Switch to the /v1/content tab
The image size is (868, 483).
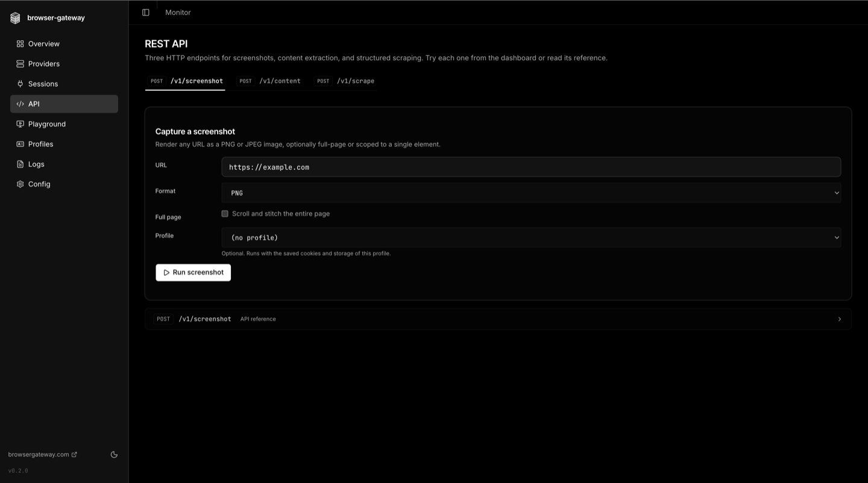click(x=269, y=81)
